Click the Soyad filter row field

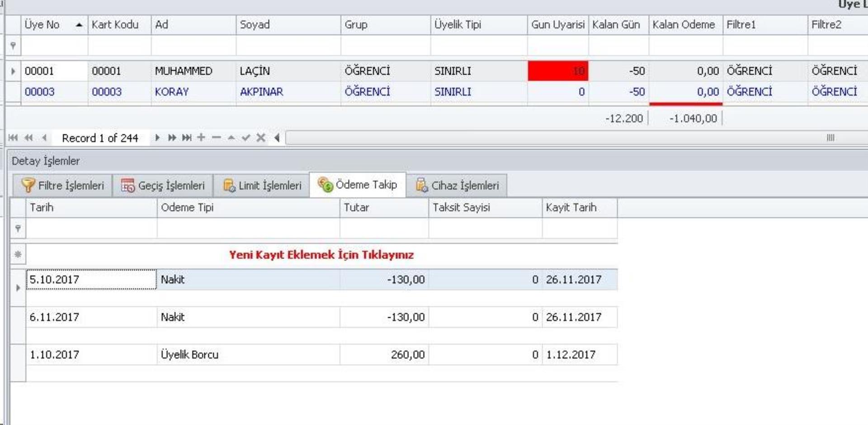click(288, 46)
